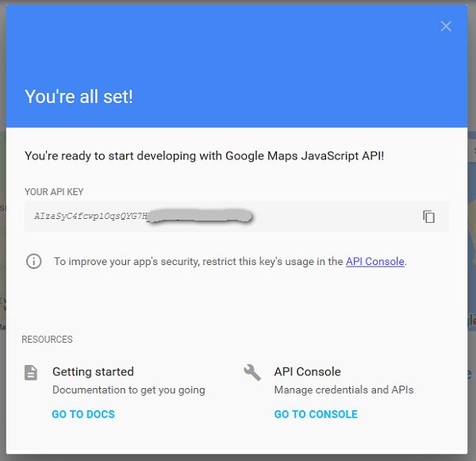The width and height of the screenshot is (476, 461).
Task: Click the Getting started document icon
Action: pyautogui.click(x=31, y=373)
